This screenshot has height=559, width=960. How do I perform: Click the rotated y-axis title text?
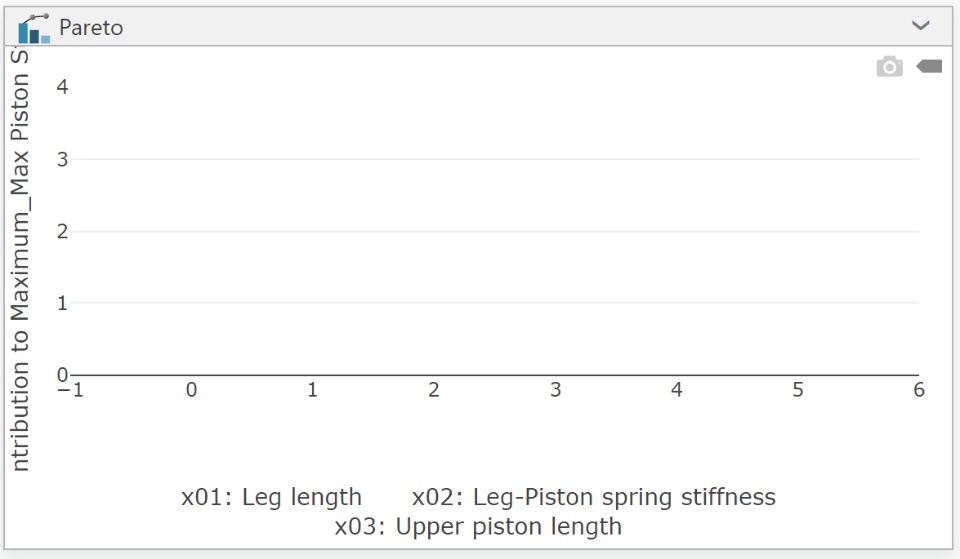tap(20, 260)
